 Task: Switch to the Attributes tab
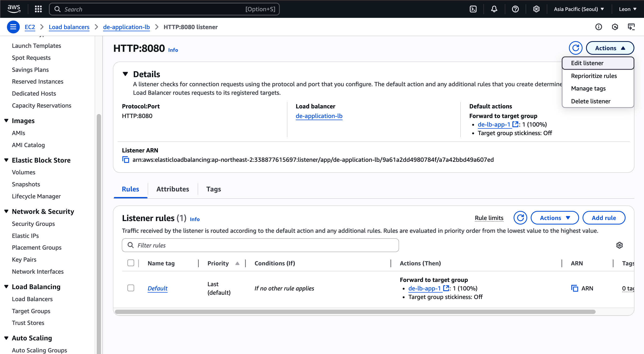point(173,189)
